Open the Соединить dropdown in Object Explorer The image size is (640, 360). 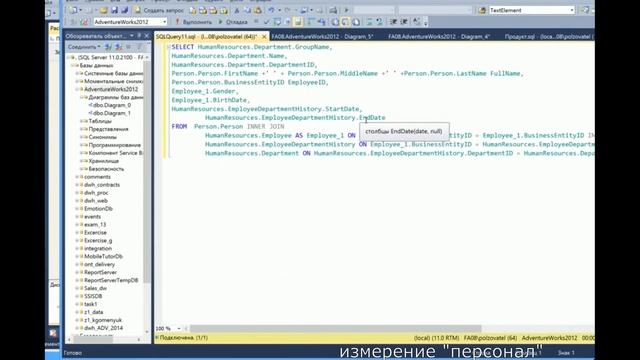84,47
